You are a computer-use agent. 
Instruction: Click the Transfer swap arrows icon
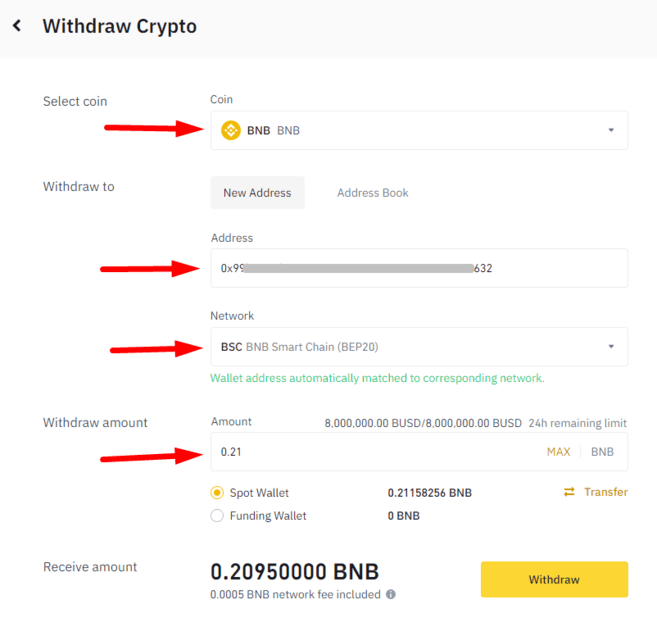tap(569, 492)
